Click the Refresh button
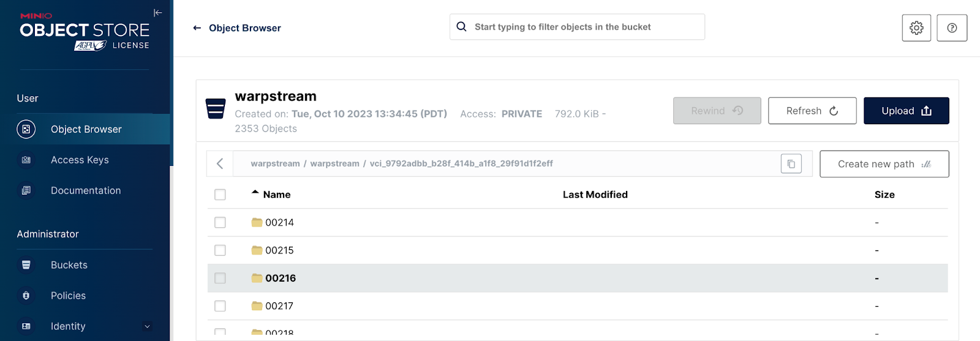980x341 pixels. 812,111
